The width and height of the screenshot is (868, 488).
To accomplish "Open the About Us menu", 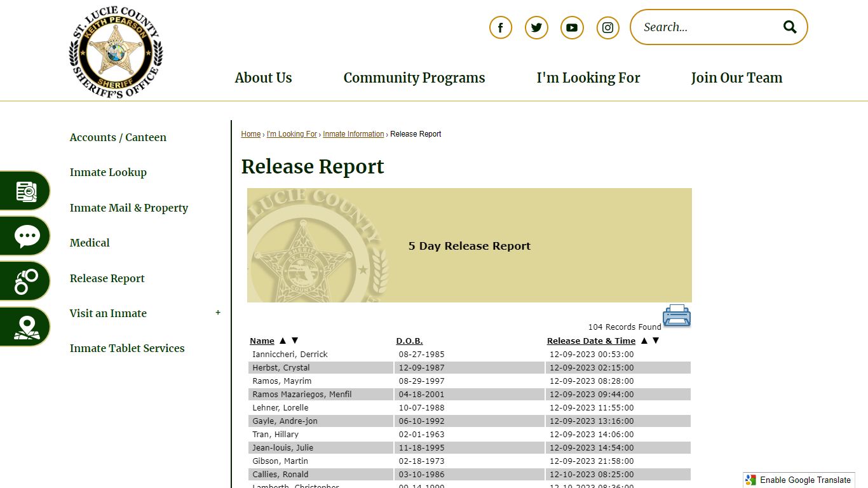I will 263,78.
